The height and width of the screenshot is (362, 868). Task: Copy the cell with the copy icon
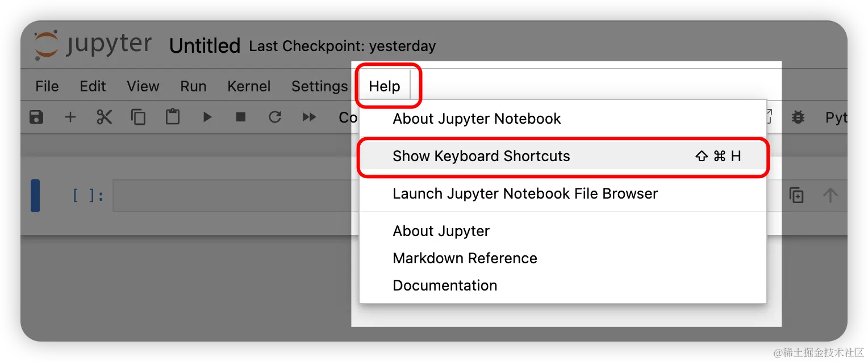pos(138,117)
